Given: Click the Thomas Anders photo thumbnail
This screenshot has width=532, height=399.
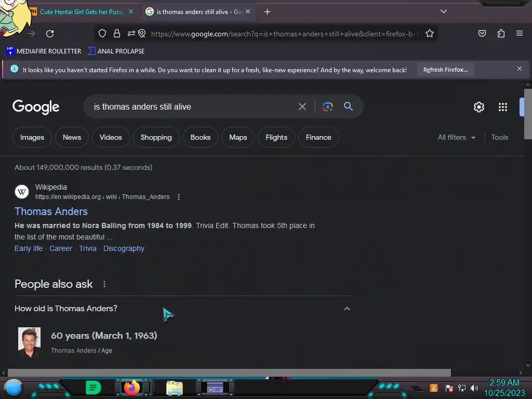Looking at the screenshot, I should [29, 342].
